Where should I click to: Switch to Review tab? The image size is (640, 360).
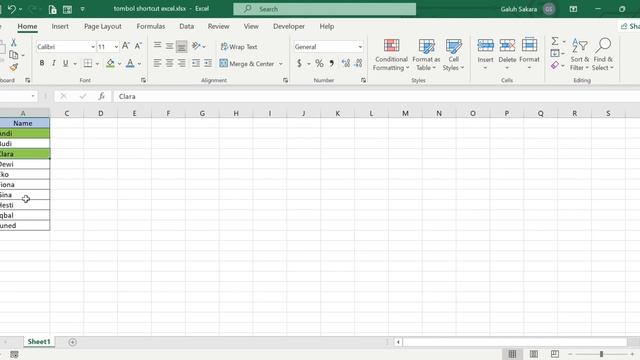click(218, 26)
